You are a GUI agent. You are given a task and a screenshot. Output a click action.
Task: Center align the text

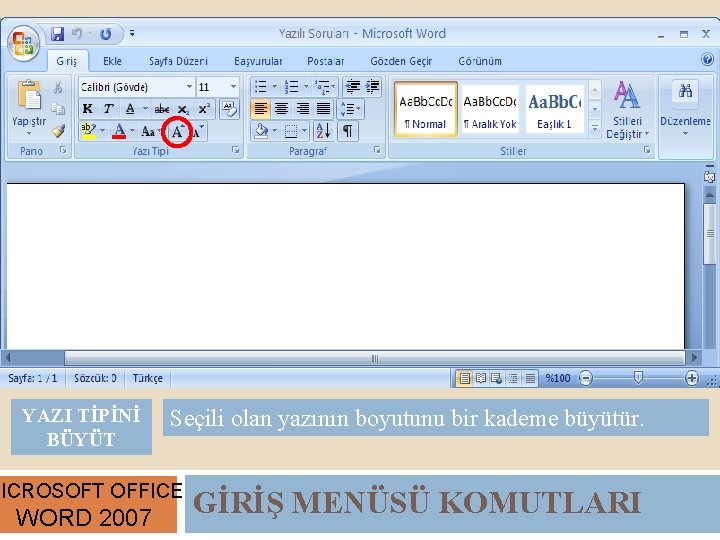281,109
